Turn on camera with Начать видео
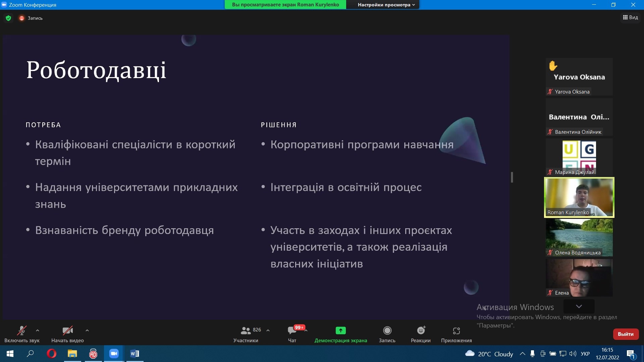 coord(67,331)
